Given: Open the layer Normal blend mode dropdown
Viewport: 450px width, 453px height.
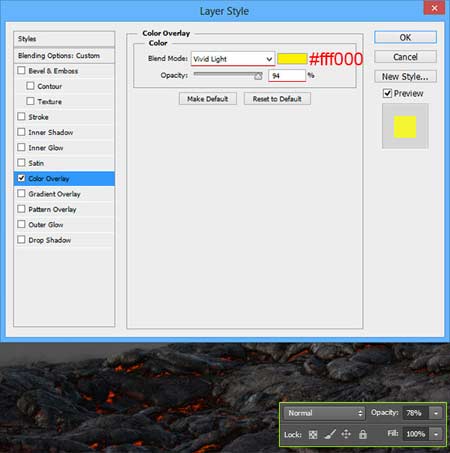Looking at the screenshot, I should tap(325, 413).
